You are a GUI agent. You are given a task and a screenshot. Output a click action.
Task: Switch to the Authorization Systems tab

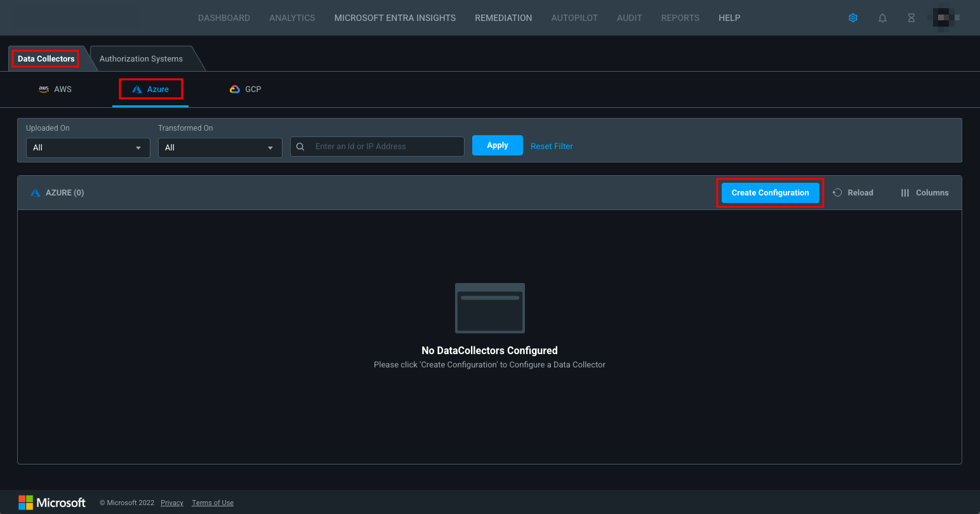click(141, 58)
